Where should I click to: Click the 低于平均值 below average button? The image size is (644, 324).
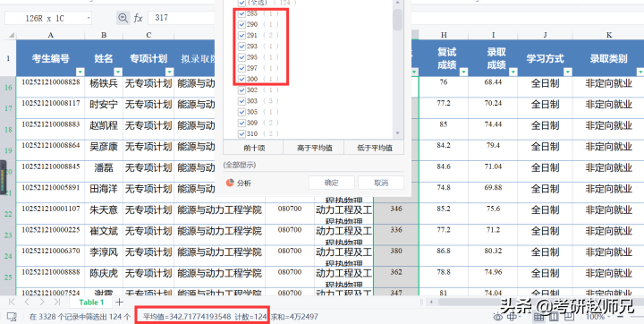click(374, 148)
